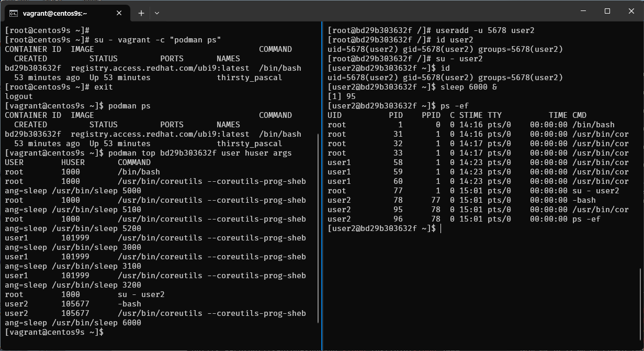Image resolution: width=644 pixels, height=351 pixels.
Task: Focus the right pane's user2 prompt cursor
Action: tap(440, 228)
